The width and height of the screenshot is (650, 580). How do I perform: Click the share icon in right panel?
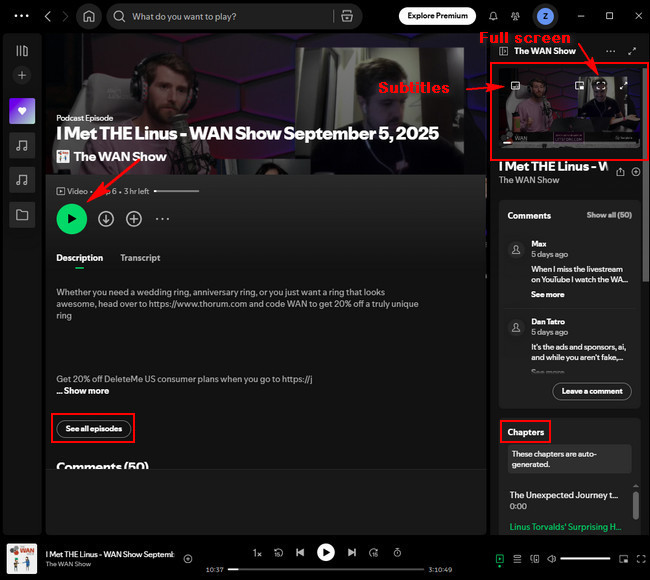click(621, 172)
